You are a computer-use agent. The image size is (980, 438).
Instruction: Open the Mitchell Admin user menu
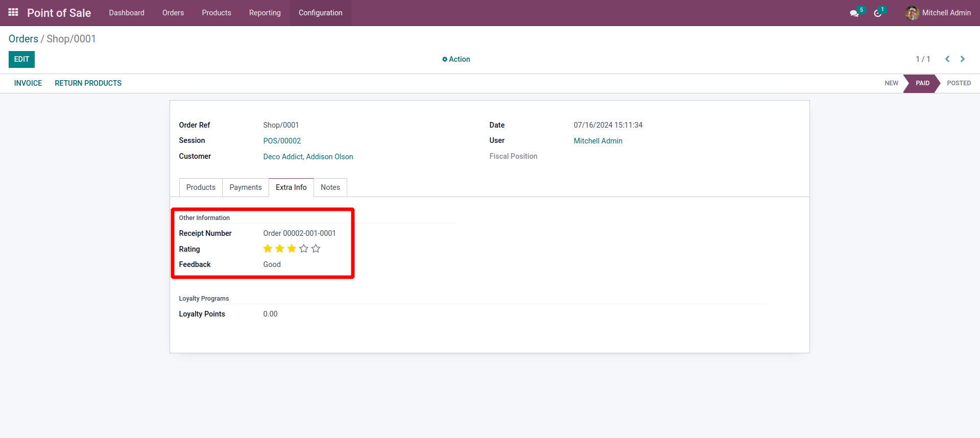938,13
